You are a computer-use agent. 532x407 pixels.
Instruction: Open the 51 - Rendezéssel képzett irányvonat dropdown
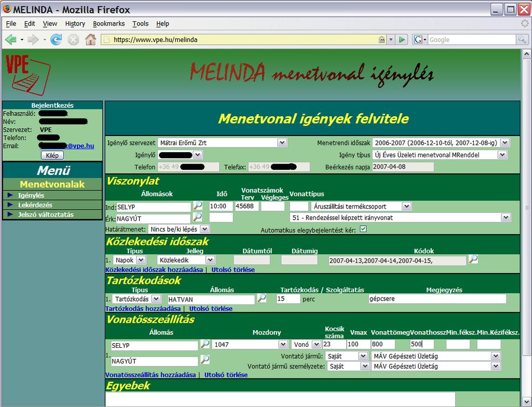(x=506, y=218)
